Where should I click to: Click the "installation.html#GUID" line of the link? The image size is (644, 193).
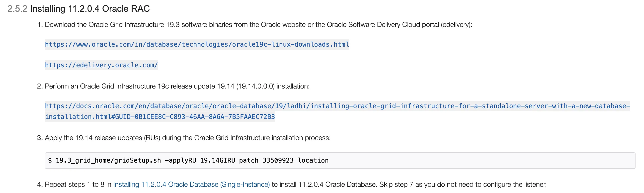[160, 117]
